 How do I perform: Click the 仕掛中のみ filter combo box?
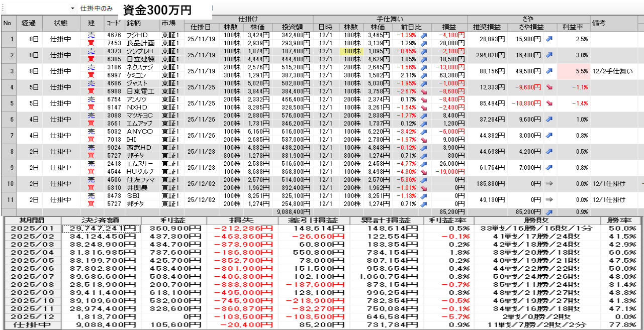point(97,9)
